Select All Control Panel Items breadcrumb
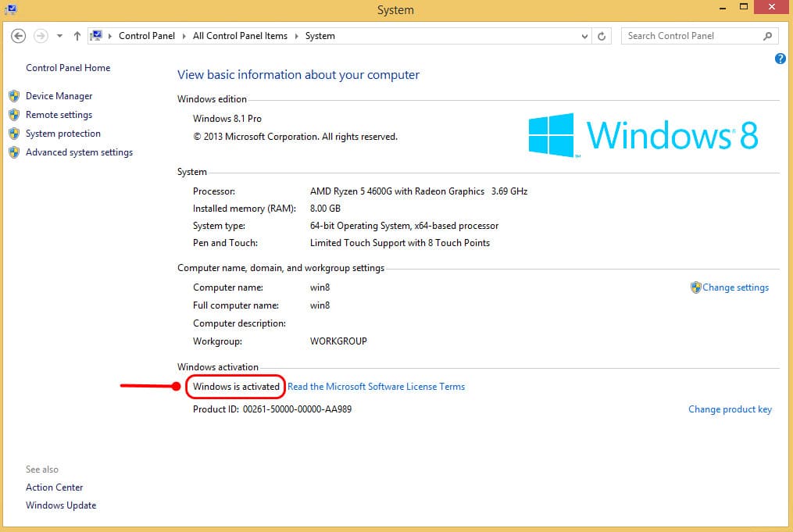Screen dimensions: 793x532 [240, 36]
